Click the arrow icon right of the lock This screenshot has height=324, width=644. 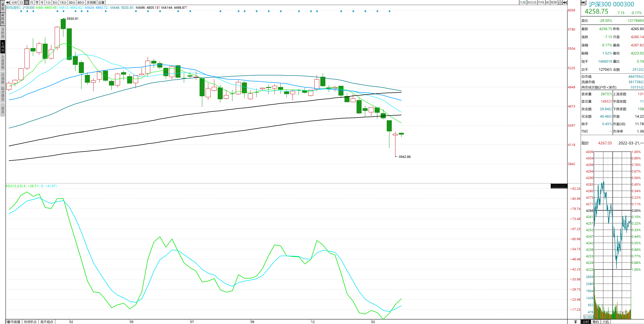[565, 3]
